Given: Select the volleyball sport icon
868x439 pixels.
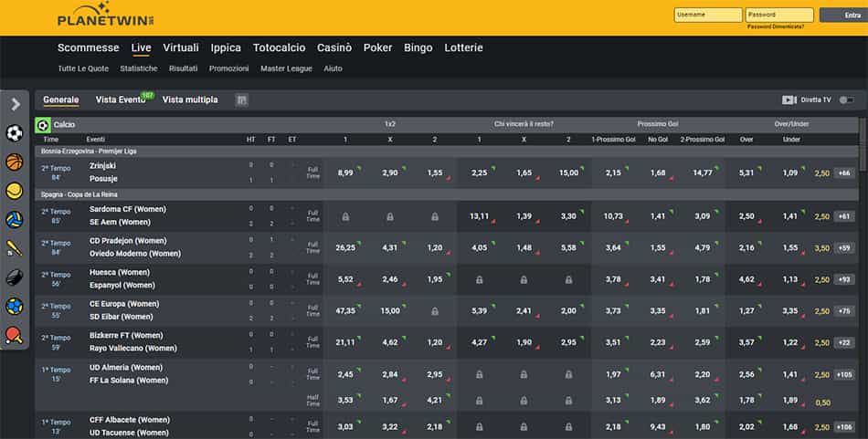Looking at the screenshot, I should click(15, 219).
